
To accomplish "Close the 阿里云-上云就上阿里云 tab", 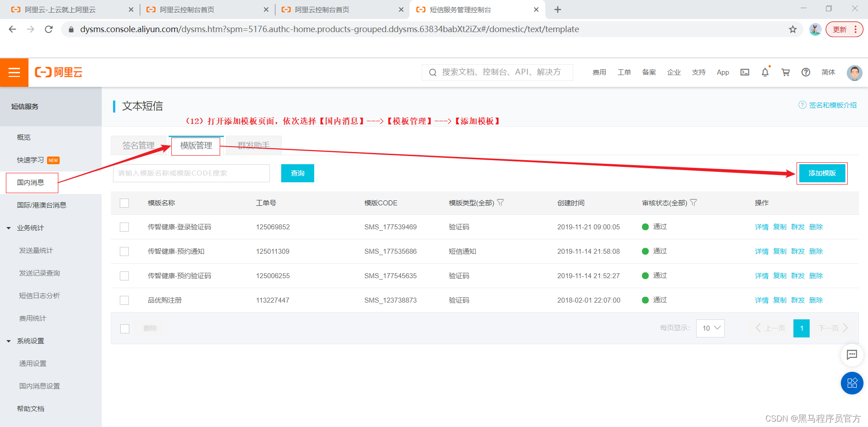I will click(x=131, y=9).
